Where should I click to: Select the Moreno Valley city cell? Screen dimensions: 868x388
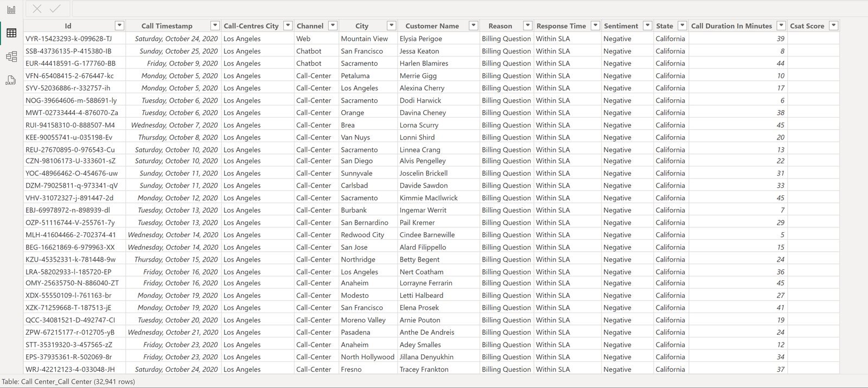[363, 320]
